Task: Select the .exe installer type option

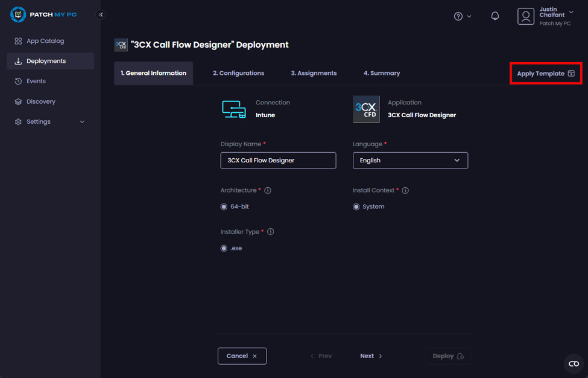Action: pyautogui.click(x=224, y=248)
